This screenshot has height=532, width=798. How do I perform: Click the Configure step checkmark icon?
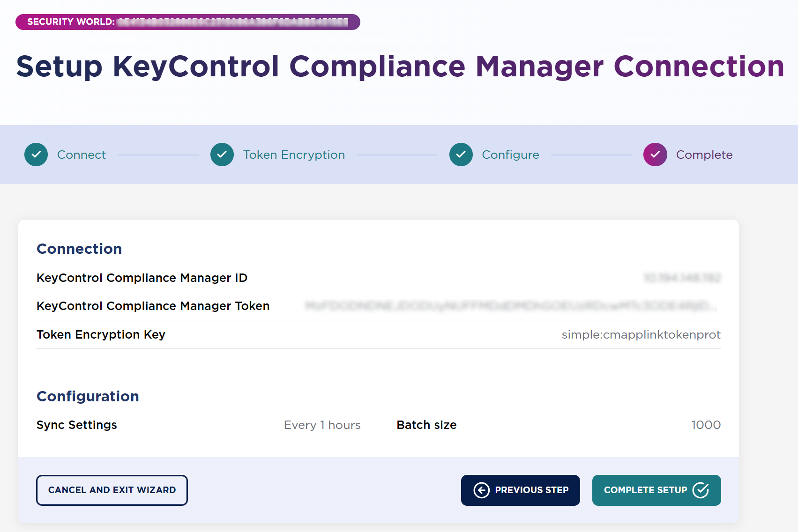461,155
